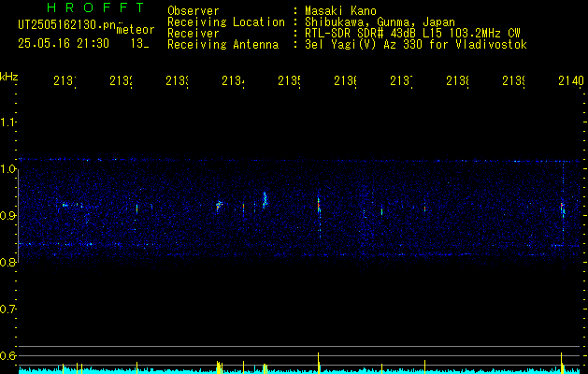
Task: Click the 0.7 frequency axis label
Action: [x=7, y=309]
